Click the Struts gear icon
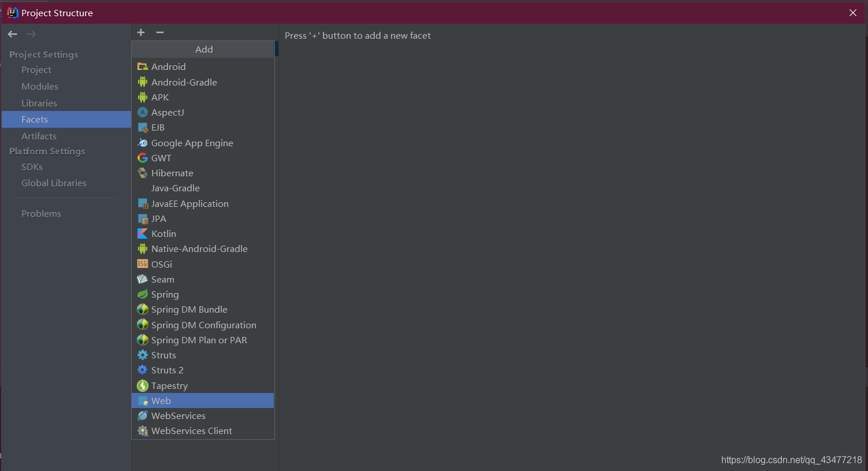The height and width of the screenshot is (471, 868). coord(143,355)
